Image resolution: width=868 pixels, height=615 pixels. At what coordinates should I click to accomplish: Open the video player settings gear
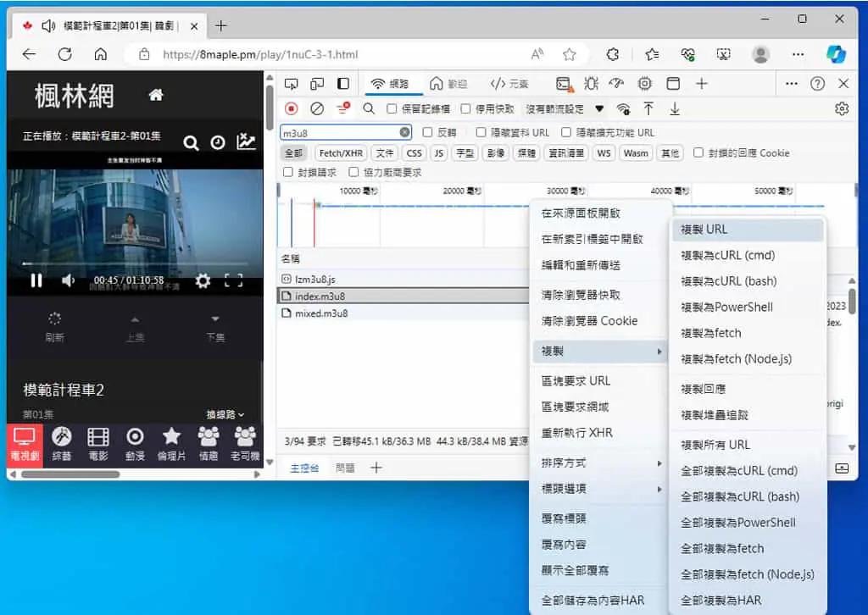tap(203, 281)
